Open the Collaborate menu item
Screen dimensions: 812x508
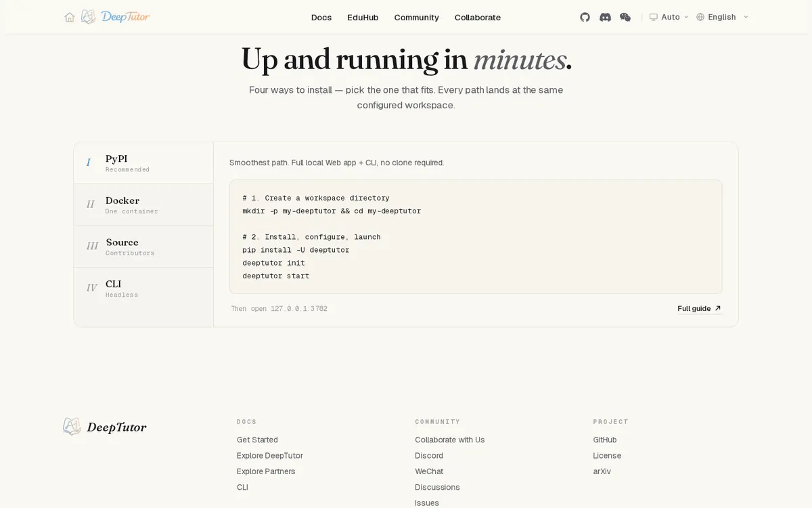point(478,18)
